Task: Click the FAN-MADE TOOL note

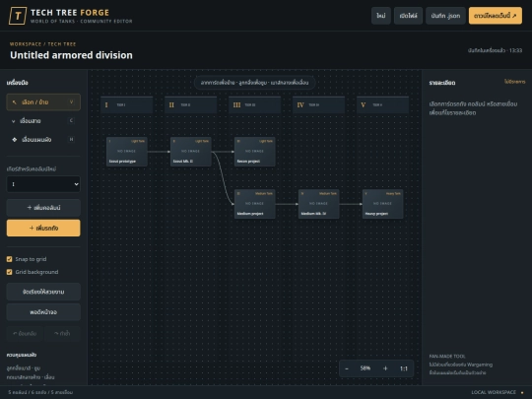Action: click(x=447, y=357)
